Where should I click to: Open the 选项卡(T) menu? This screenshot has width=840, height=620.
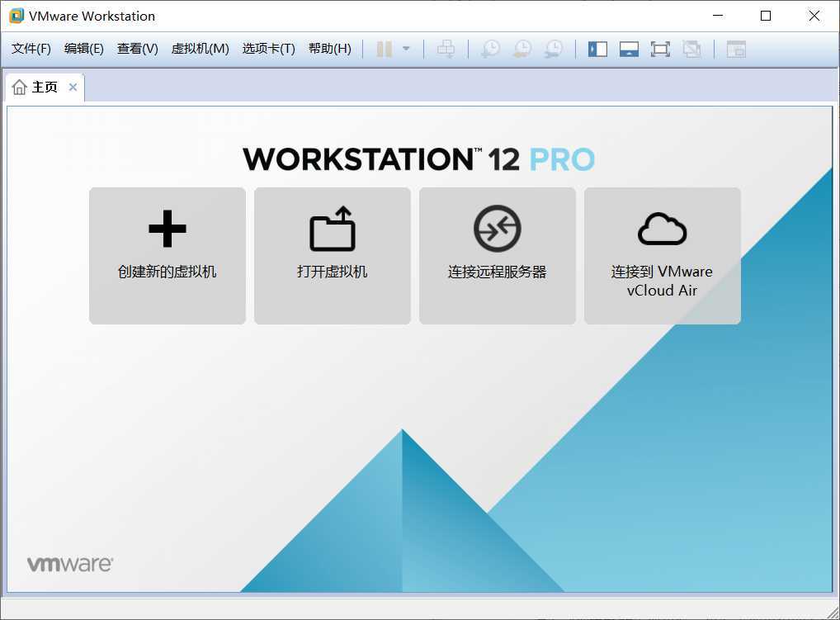point(268,49)
